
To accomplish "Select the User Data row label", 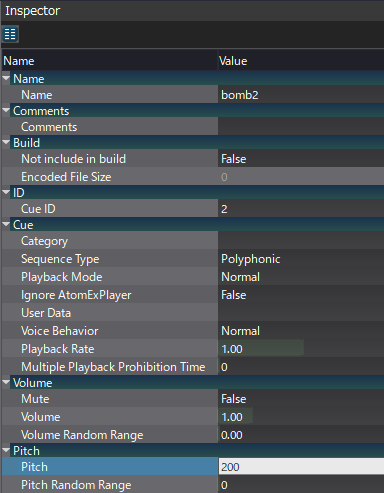I will click(46, 313).
